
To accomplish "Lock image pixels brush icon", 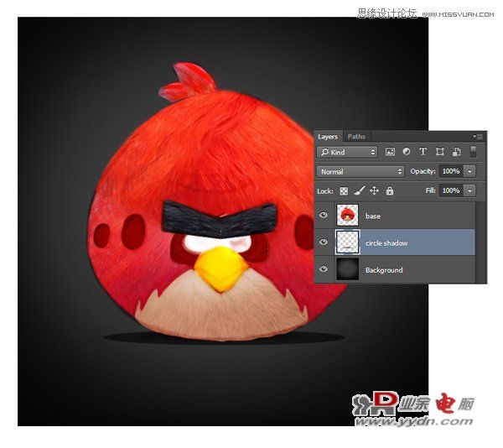I will [x=359, y=191].
